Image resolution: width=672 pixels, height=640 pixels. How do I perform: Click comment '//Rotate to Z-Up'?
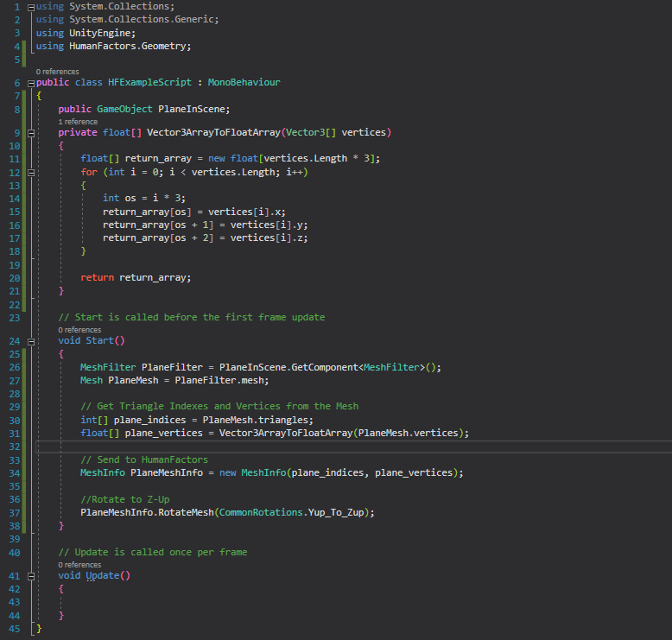tap(124, 500)
